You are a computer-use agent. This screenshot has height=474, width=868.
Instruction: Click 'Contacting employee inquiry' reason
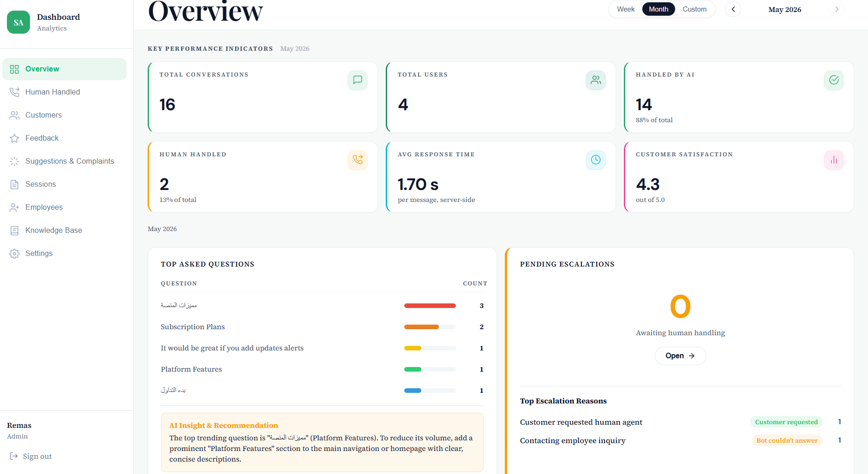[573, 440]
